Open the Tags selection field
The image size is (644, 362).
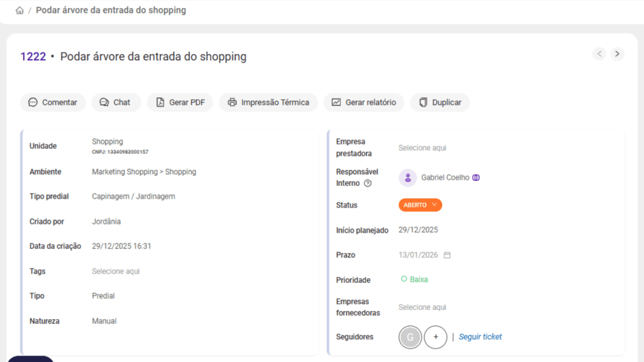pyautogui.click(x=116, y=271)
